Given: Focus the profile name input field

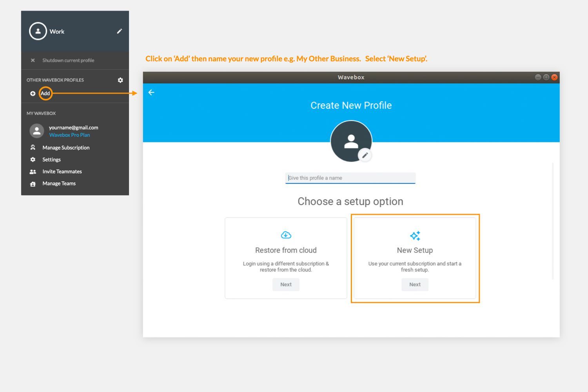Looking at the screenshot, I should pyautogui.click(x=350, y=178).
